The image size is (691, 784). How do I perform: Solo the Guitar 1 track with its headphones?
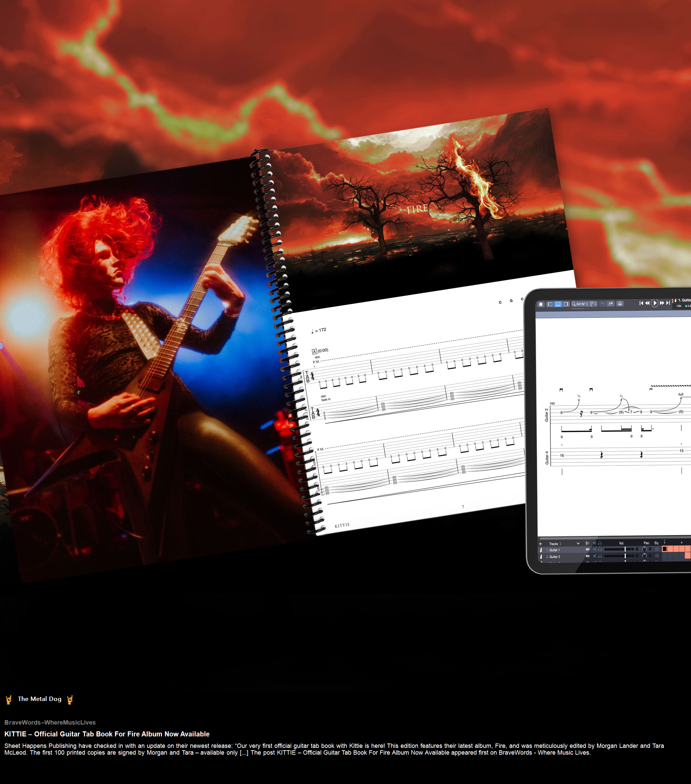click(600, 550)
